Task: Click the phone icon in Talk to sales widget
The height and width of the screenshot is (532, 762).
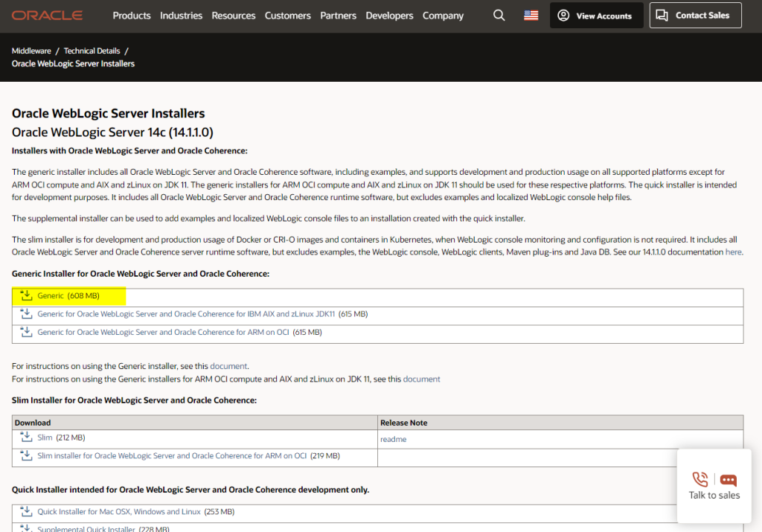Action: point(699,480)
